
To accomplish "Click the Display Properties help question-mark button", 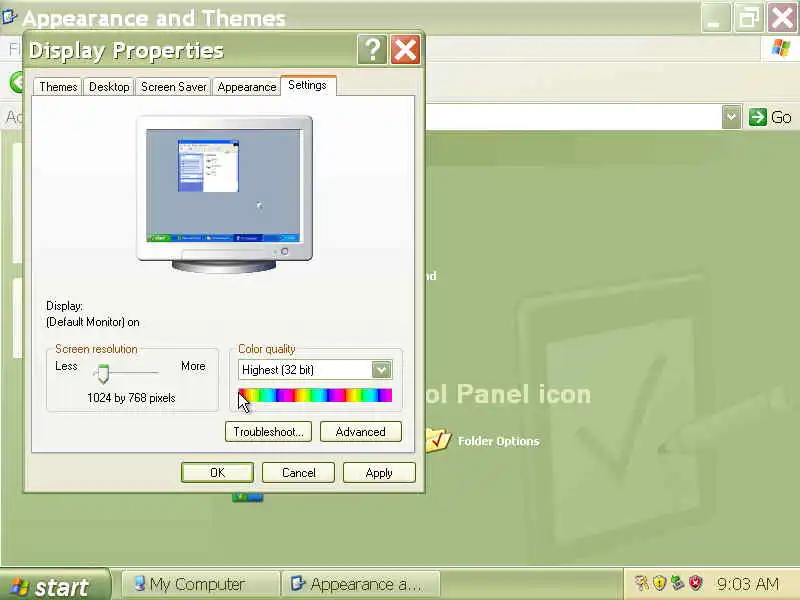I will click(x=372, y=49).
